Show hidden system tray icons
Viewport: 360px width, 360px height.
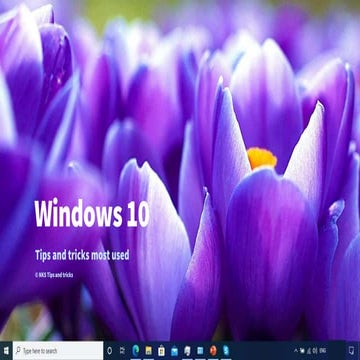pyautogui.click(x=296, y=350)
